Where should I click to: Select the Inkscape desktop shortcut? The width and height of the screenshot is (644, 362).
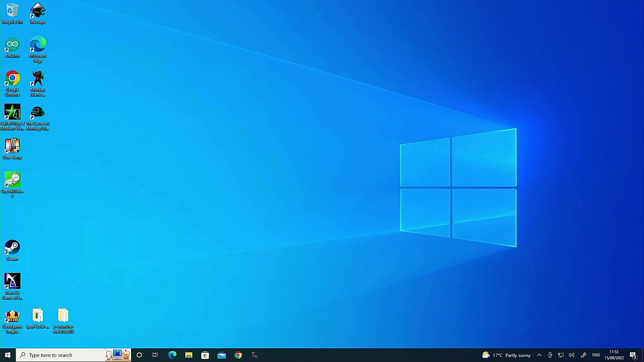(x=38, y=13)
